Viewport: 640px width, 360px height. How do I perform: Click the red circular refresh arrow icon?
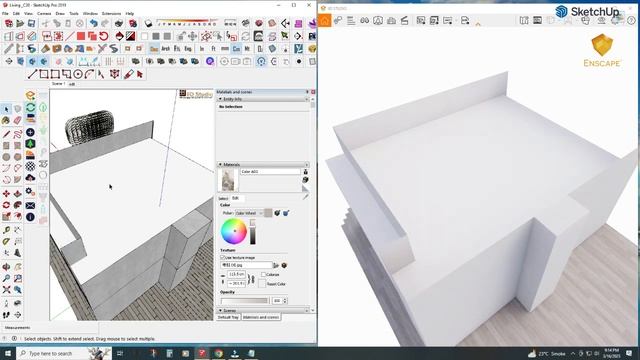(104, 36)
